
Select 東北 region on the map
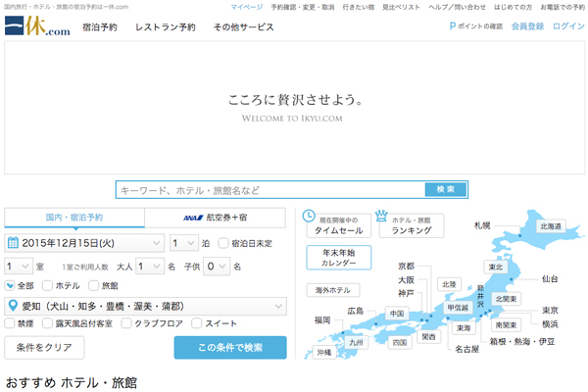[x=496, y=268]
